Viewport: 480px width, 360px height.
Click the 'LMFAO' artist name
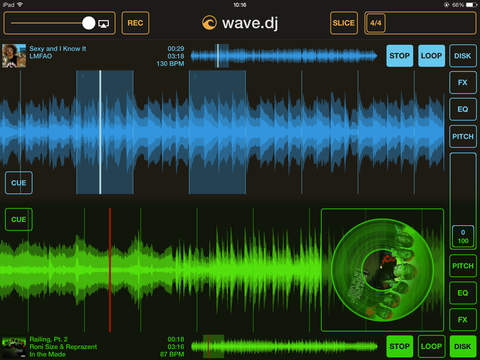41,56
